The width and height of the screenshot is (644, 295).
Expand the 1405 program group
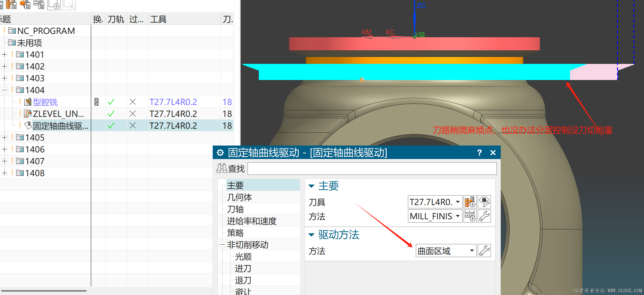click(x=4, y=137)
